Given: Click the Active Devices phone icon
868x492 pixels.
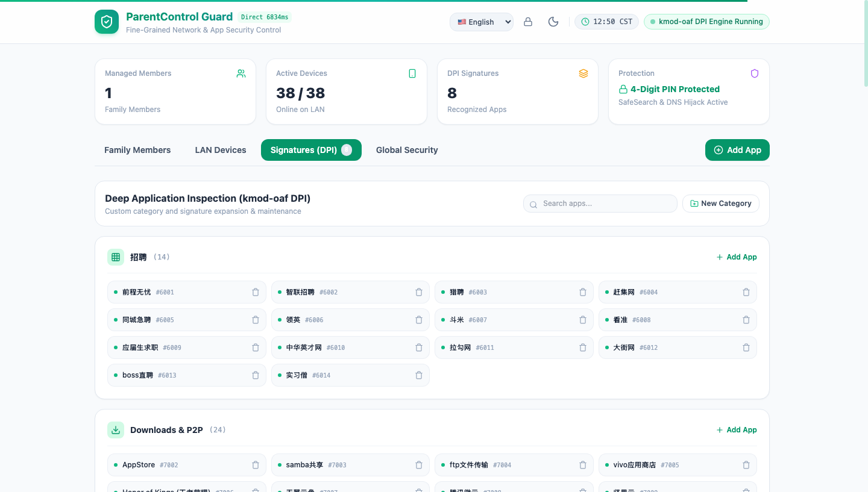Looking at the screenshot, I should coord(412,73).
